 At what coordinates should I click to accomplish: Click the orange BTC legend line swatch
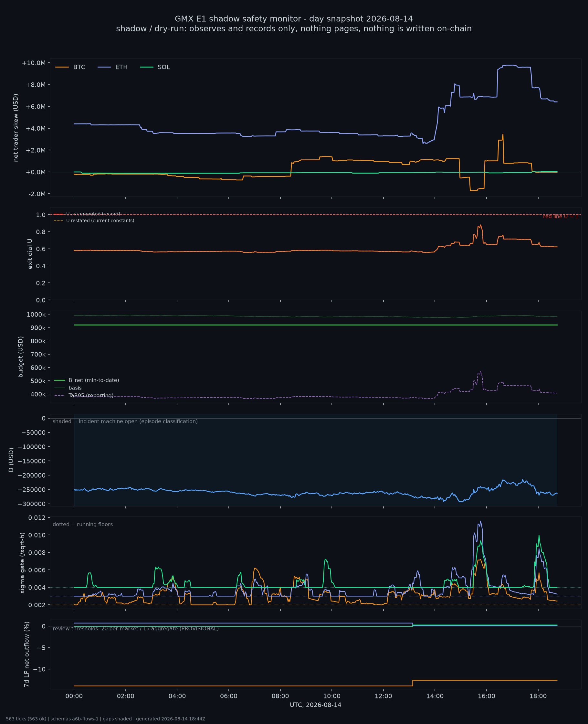pos(62,67)
